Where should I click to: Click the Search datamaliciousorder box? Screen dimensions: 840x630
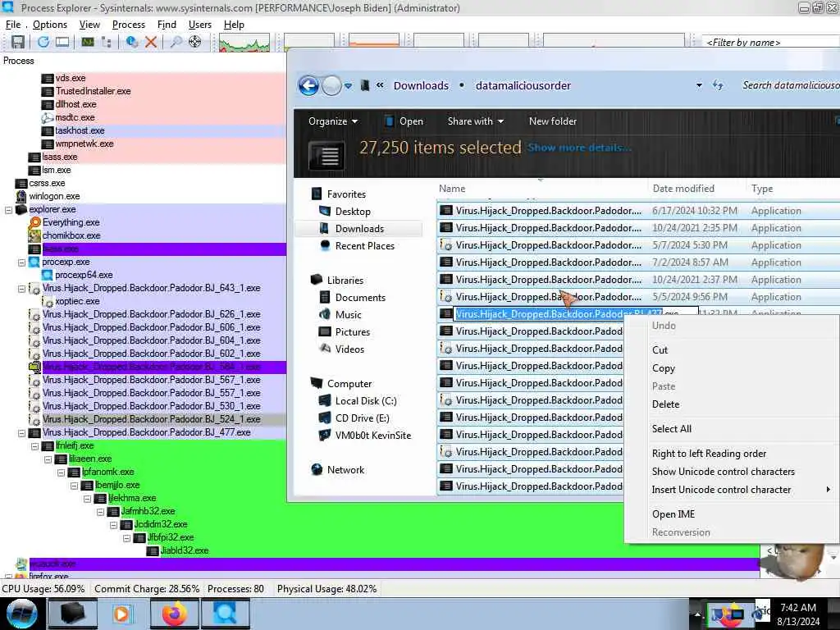click(790, 85)
